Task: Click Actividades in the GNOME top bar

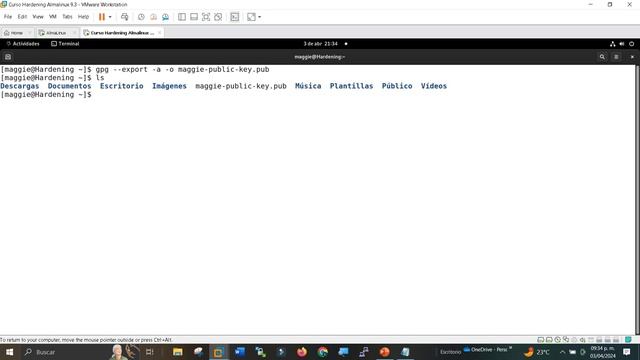Action: point(23,44)
